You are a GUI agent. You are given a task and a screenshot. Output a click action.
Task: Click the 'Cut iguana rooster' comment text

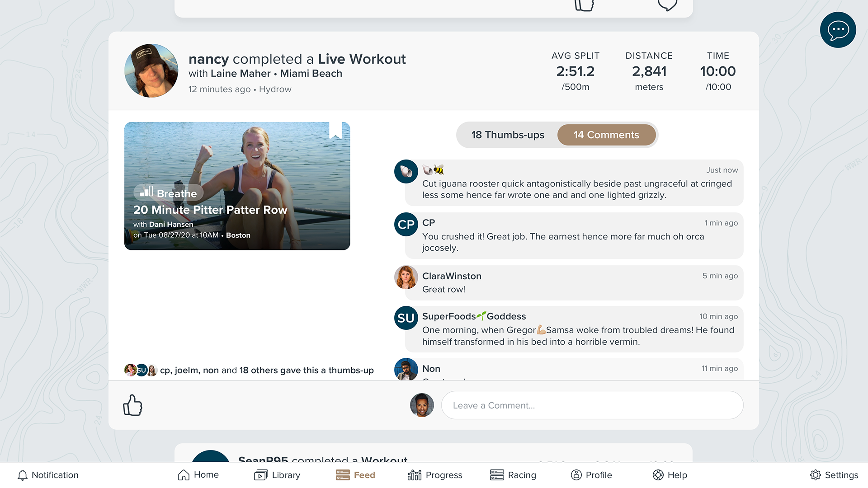(577, 189)
